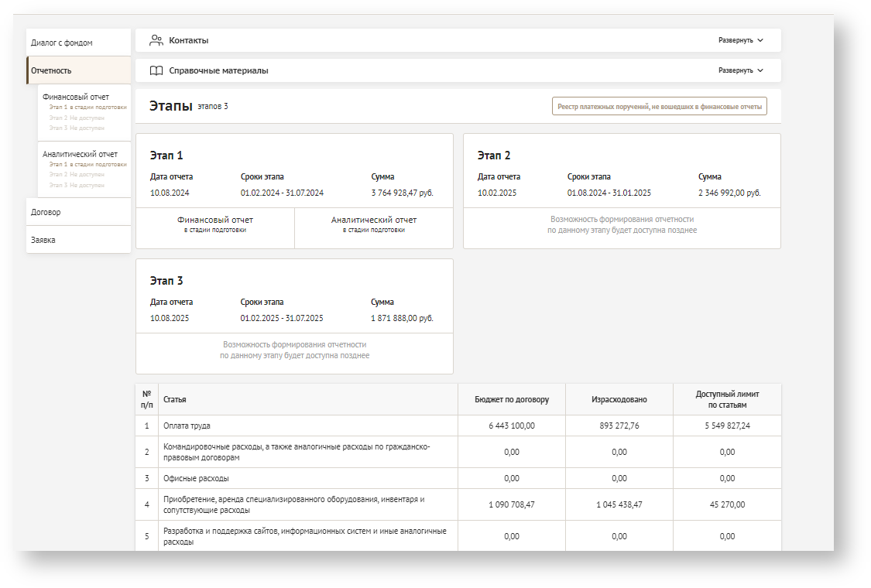
Task: Click the Бюджет по договору column header
Action: pyautogui.click(x=512, y=399)
